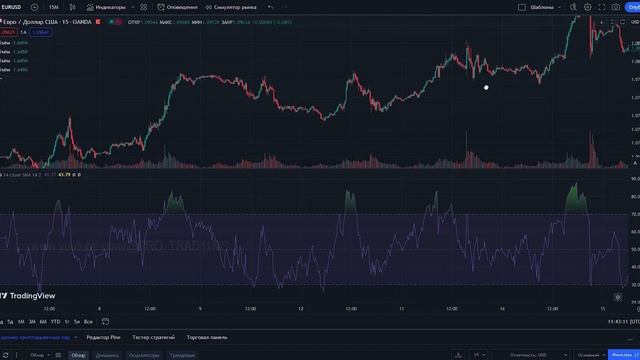Click the red flag icon beside OANDA
This screenshot has width=640, height=360.
coord(98,22)
